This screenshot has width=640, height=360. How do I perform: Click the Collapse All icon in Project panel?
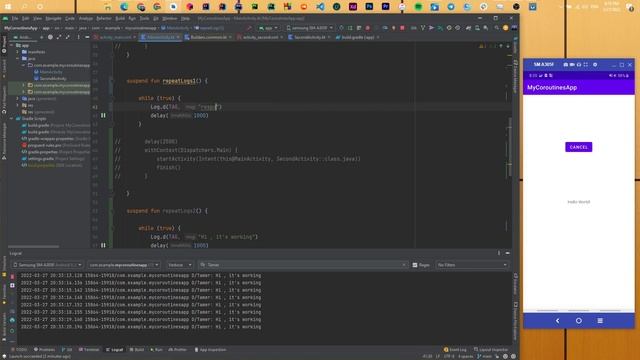[68, 37]
